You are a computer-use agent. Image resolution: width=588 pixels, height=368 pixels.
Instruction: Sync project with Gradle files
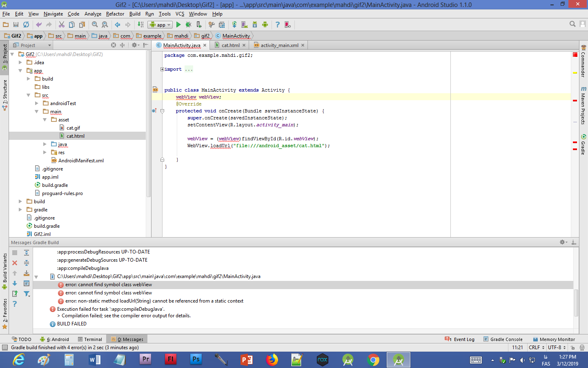coord(234,25)
